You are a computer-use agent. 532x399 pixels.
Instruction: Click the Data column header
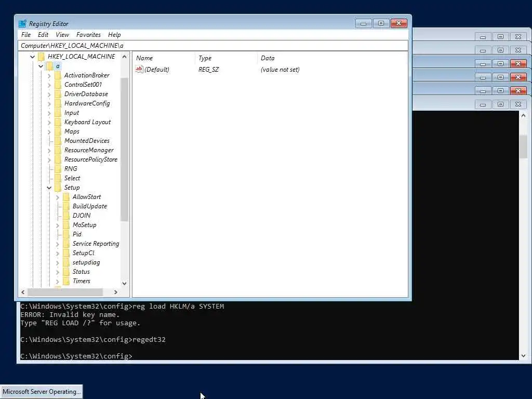332,58
